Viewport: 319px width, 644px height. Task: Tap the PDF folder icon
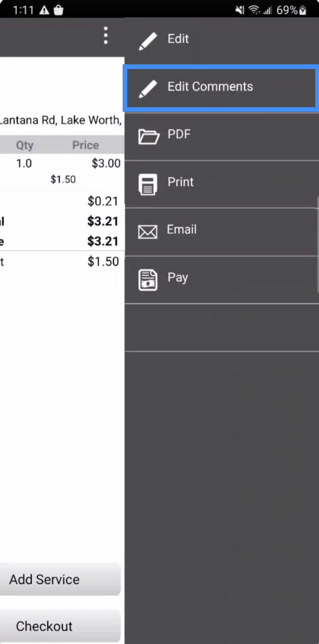click(148, 136)
